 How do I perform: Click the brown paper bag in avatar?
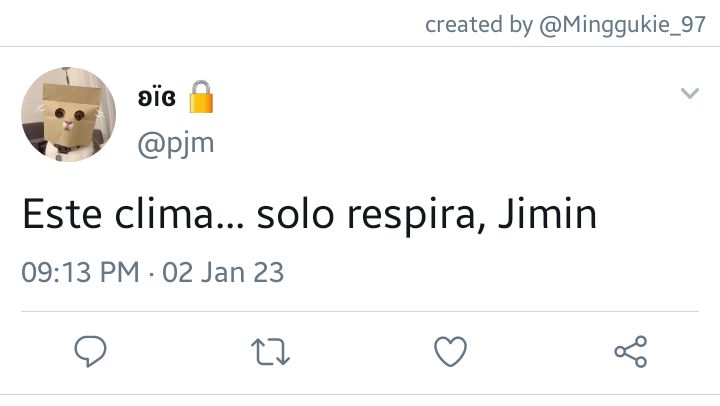pos(71,115)
